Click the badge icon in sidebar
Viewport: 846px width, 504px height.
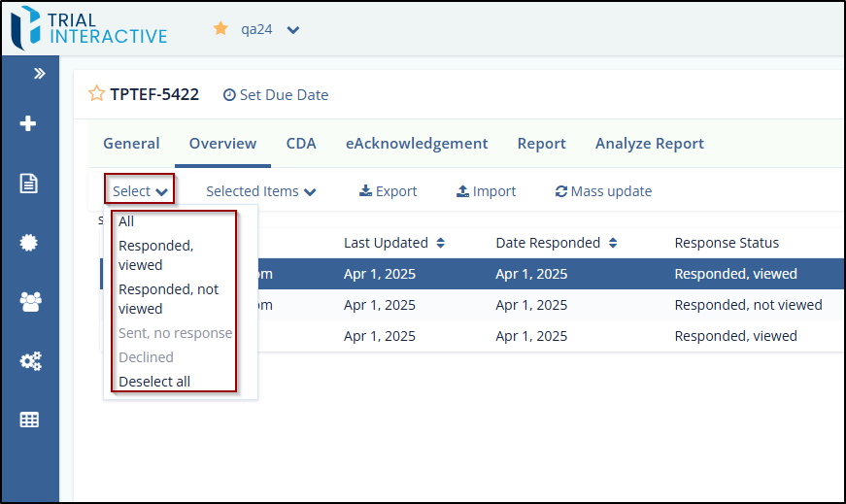click(x=29, y=243)
